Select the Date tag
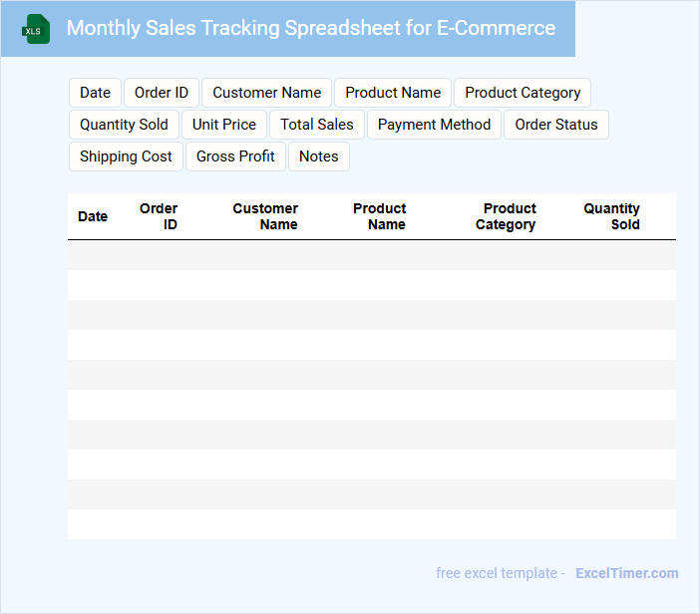The image size is (700, 614). click(95, 93)
